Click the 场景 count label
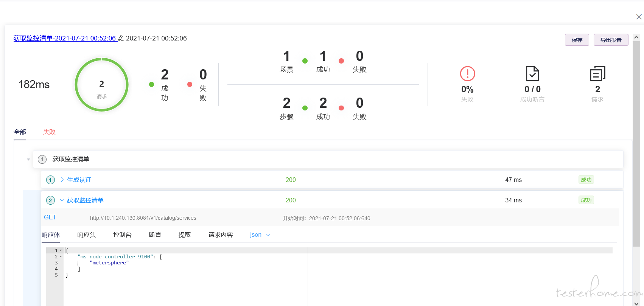Screen dimensions: 644x306 tap(286, 70)
